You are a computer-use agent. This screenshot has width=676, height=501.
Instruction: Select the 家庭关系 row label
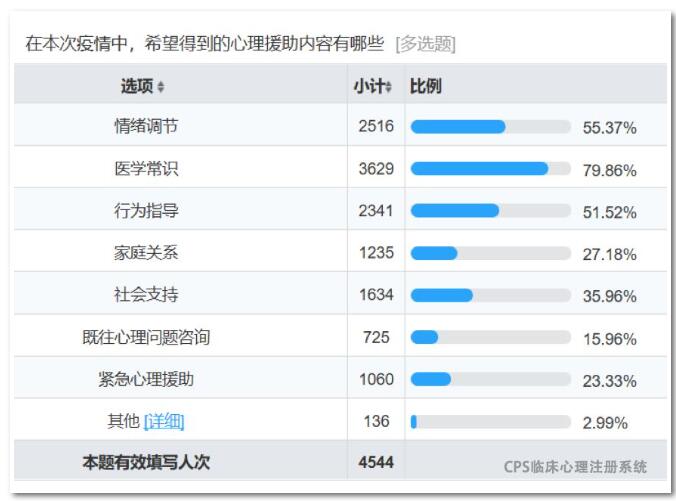point(146,253)
